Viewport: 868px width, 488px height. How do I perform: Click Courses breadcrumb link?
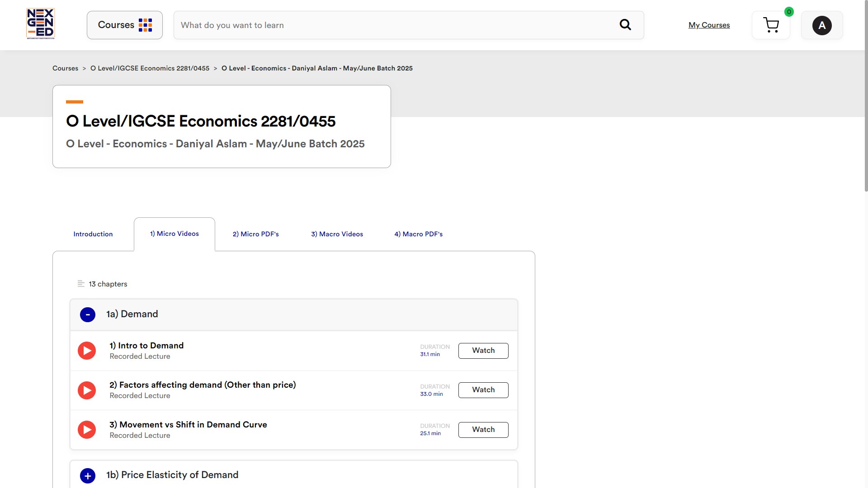(65, 68)
